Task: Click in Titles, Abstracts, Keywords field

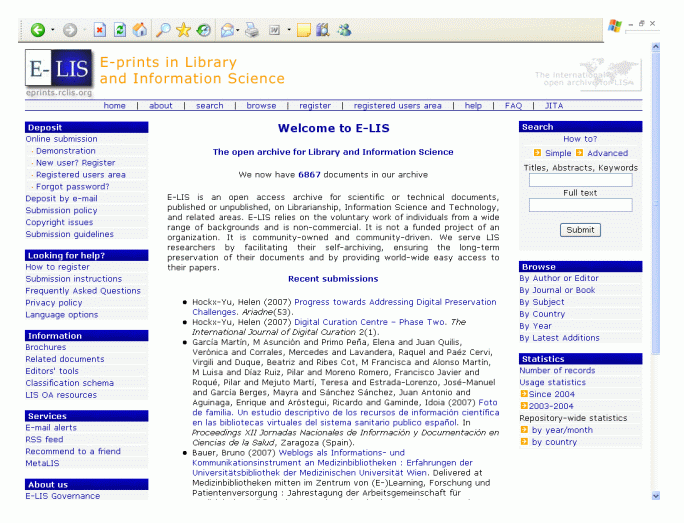Action: 580,181
